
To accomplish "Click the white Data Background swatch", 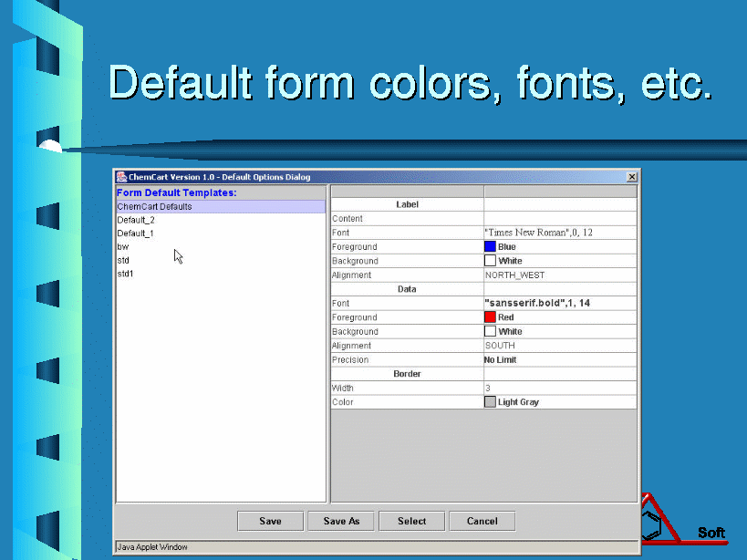I will click(x=490, y=331).
